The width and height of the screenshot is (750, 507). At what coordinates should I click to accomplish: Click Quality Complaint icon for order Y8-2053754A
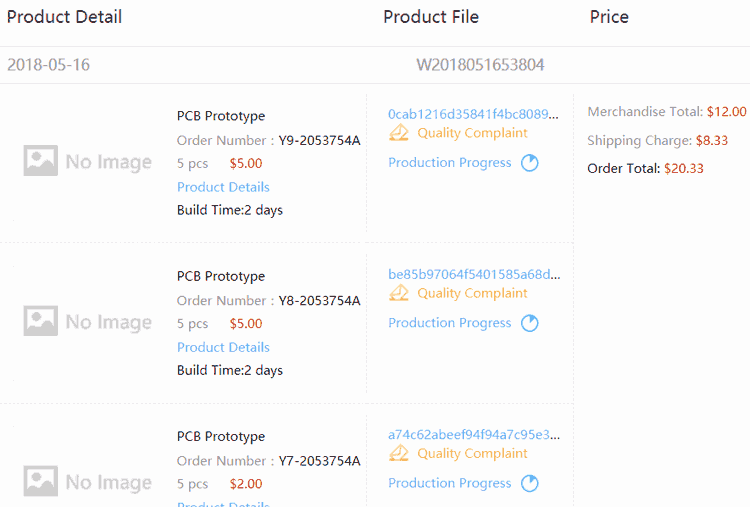coord(398,293)
